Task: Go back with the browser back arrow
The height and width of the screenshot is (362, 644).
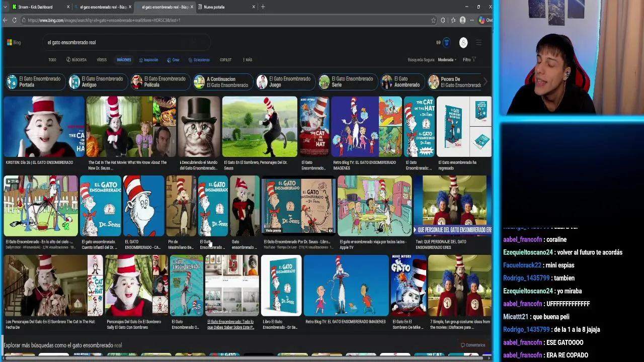Action: point(5,20)
